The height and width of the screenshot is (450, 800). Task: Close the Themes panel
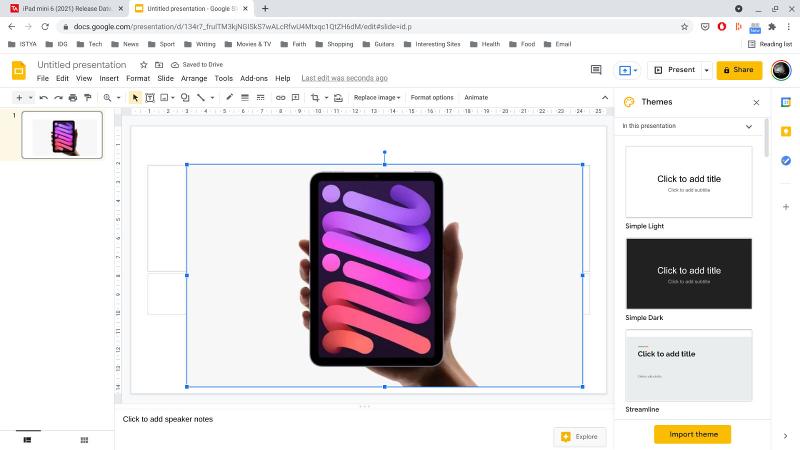click(756, 103)
